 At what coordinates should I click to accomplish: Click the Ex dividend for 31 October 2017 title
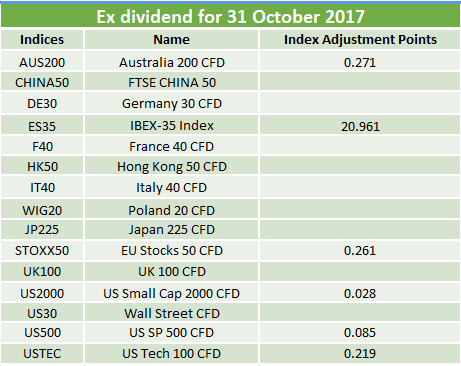(x=230, y=16)
